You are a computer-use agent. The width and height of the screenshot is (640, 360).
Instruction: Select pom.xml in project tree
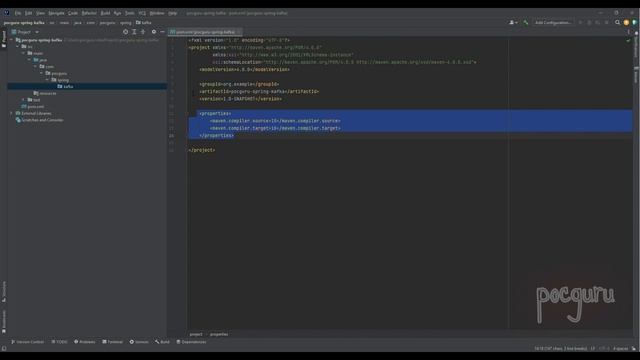pos(33,107)
